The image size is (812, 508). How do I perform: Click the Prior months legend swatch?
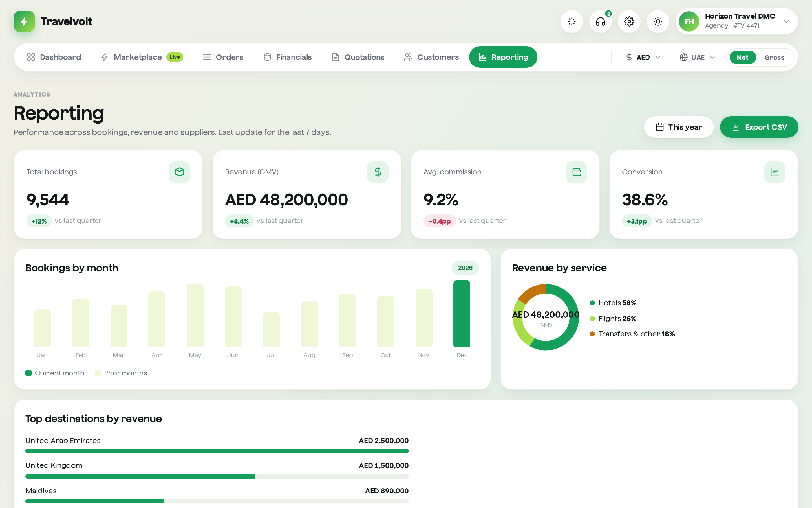click(x=98, y=373)
